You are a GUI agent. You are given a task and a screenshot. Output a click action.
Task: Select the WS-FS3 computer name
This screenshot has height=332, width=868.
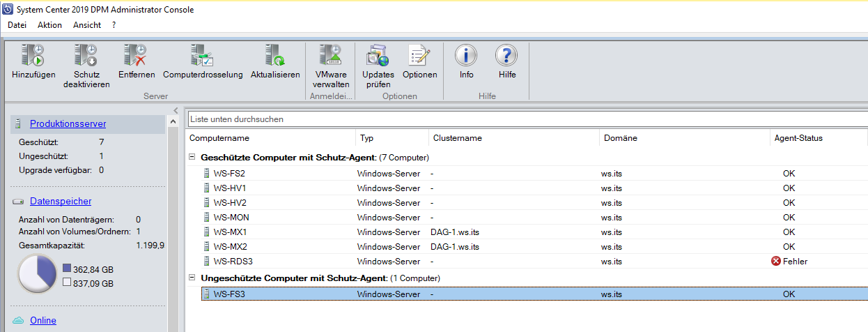tap(229, 294)
